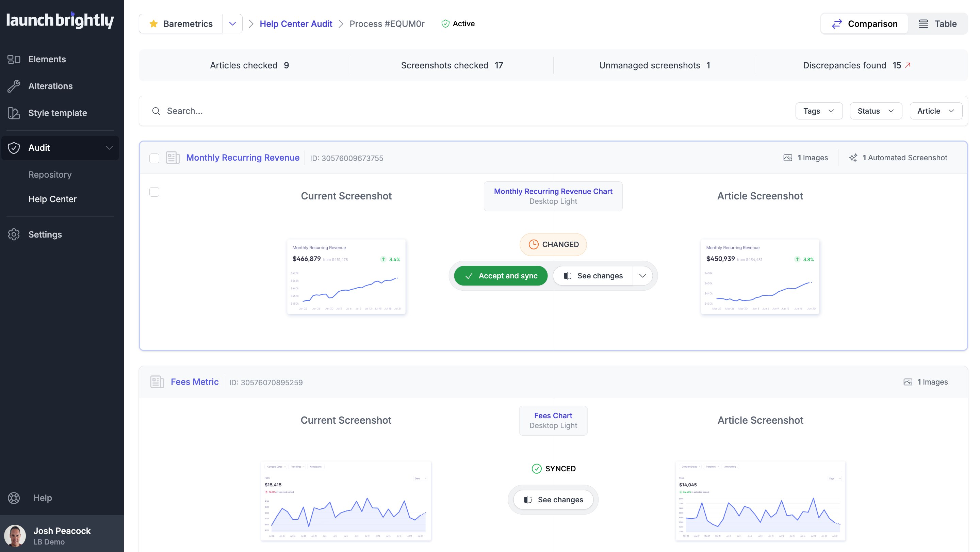Select the Baremetrics project button
Screen dimensions: 980x552
[181, 23]
